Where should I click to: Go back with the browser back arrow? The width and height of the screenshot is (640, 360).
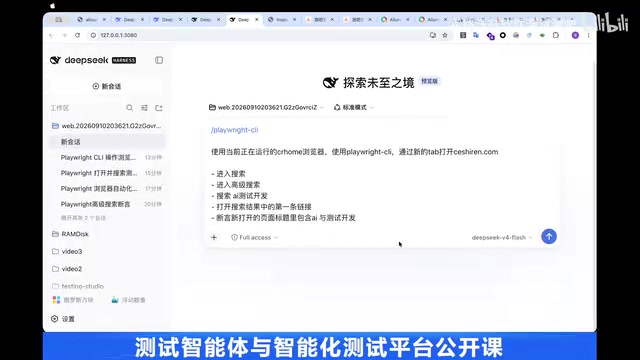pos(51,36)
